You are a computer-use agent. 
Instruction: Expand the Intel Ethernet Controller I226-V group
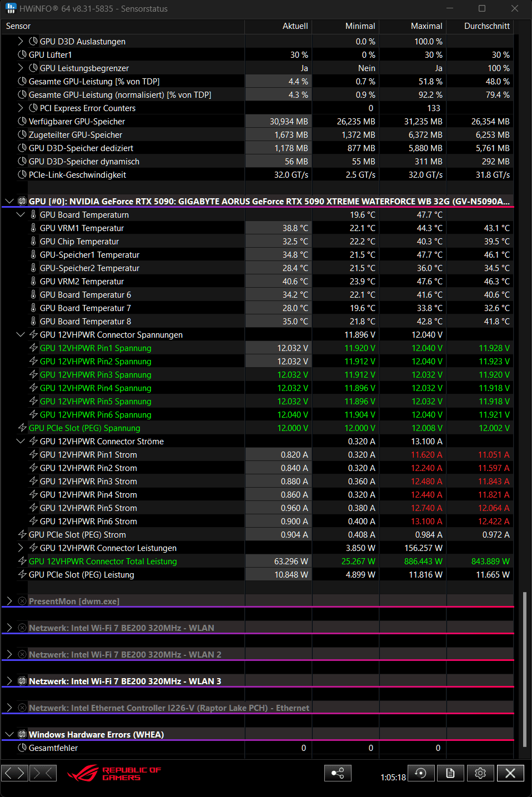(x=9, y=708)
